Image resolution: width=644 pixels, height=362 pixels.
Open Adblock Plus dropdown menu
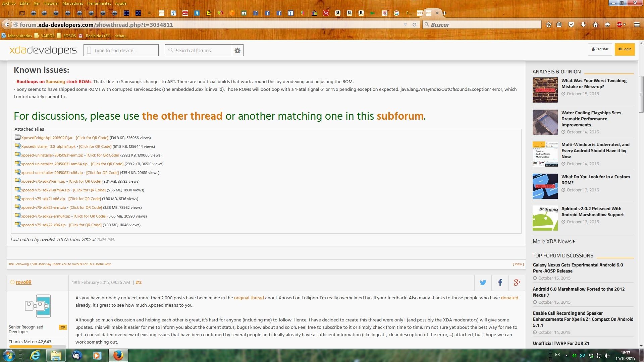pos(625,24)
